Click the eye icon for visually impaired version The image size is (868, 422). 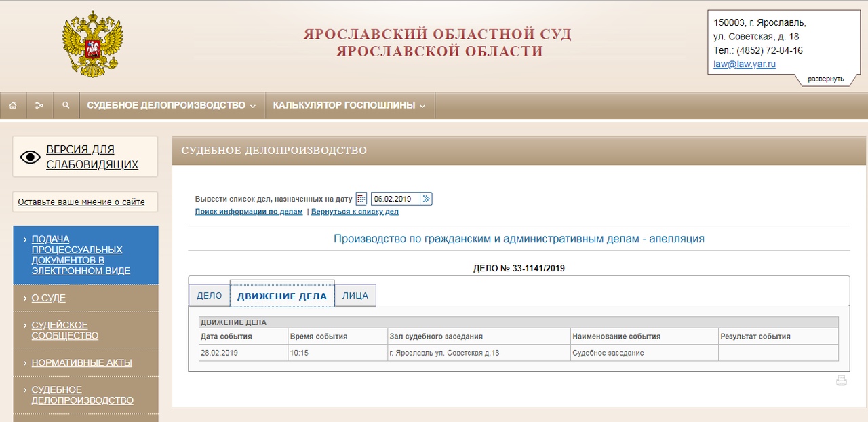31,157
